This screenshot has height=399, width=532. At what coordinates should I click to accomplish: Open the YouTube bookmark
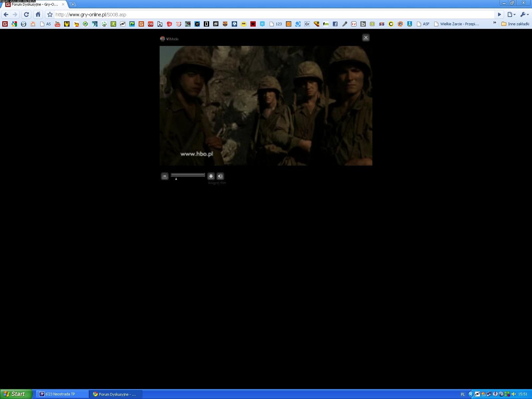(x=58, y=24)
